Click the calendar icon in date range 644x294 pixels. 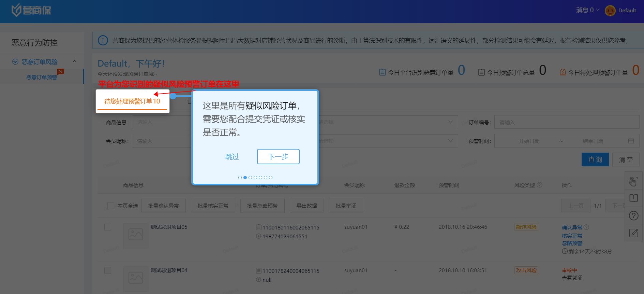click(631, 141)
